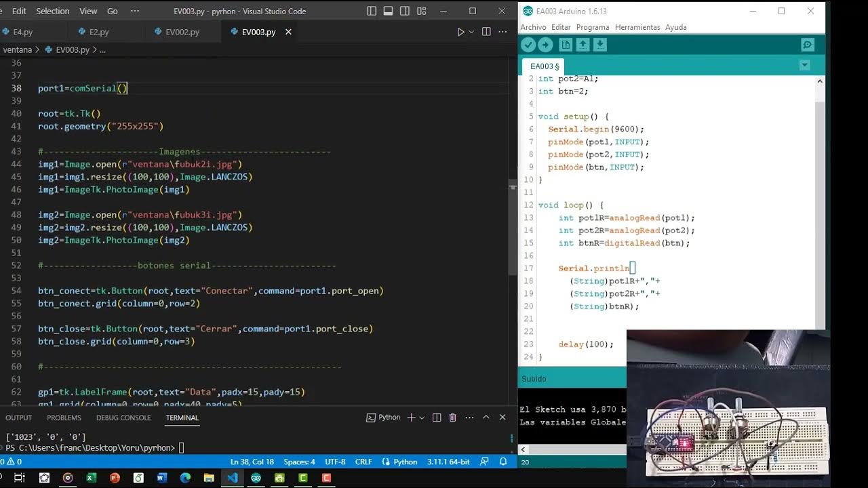Open Excel from the taskbar
The width and height of the screenshot is (868, 488).
[91, 478]
